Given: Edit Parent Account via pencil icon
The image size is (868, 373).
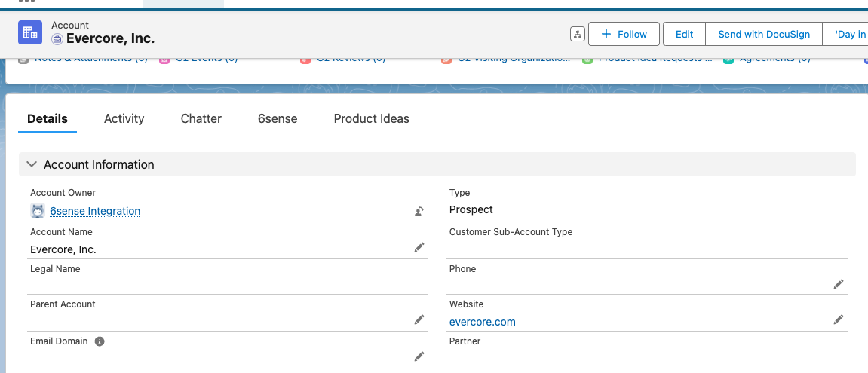Looking at the screenshot, I should pos(419,319).
